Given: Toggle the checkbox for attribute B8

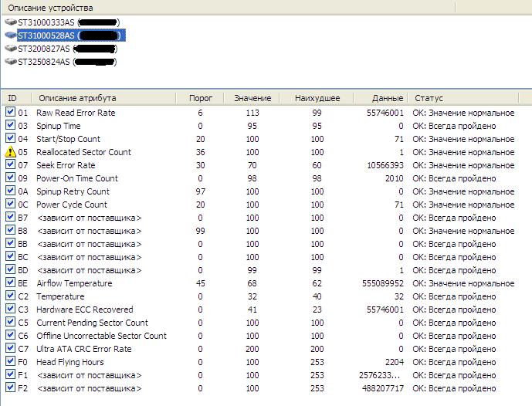Looking at the screenshot, I should [10, 230].
